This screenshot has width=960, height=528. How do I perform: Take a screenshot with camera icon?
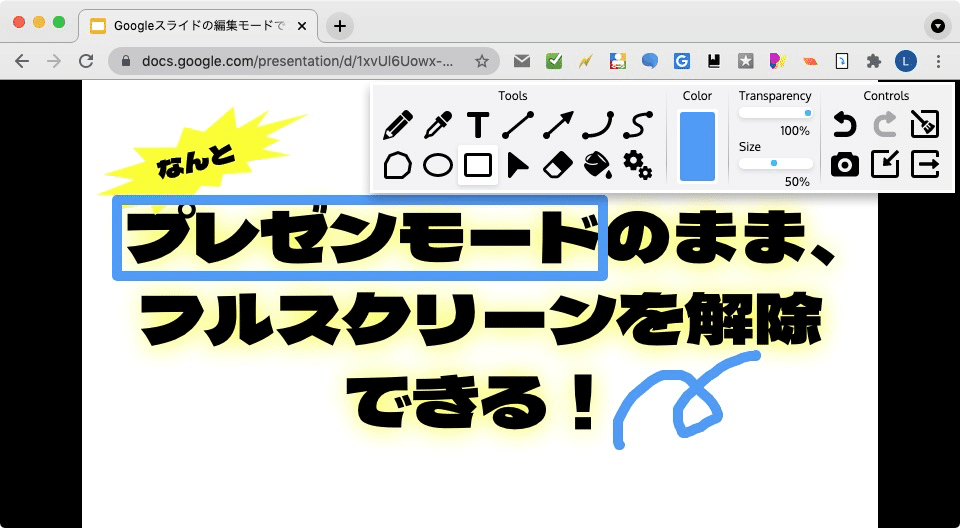[x=845, y=164]
